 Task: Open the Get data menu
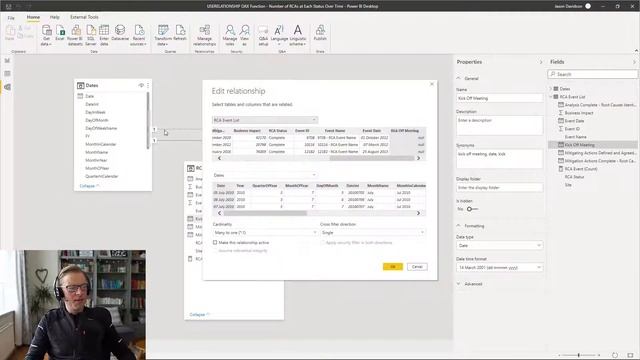pos(46,35)
